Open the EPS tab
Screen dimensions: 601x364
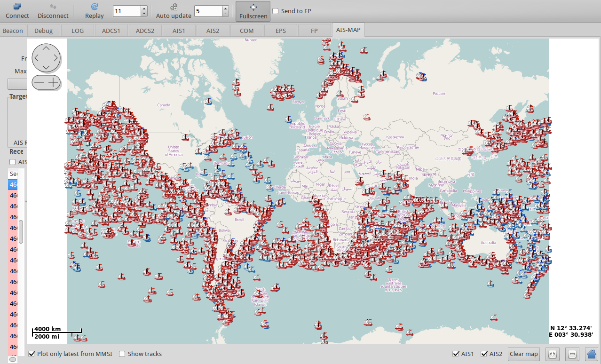(x=281, y=31)
